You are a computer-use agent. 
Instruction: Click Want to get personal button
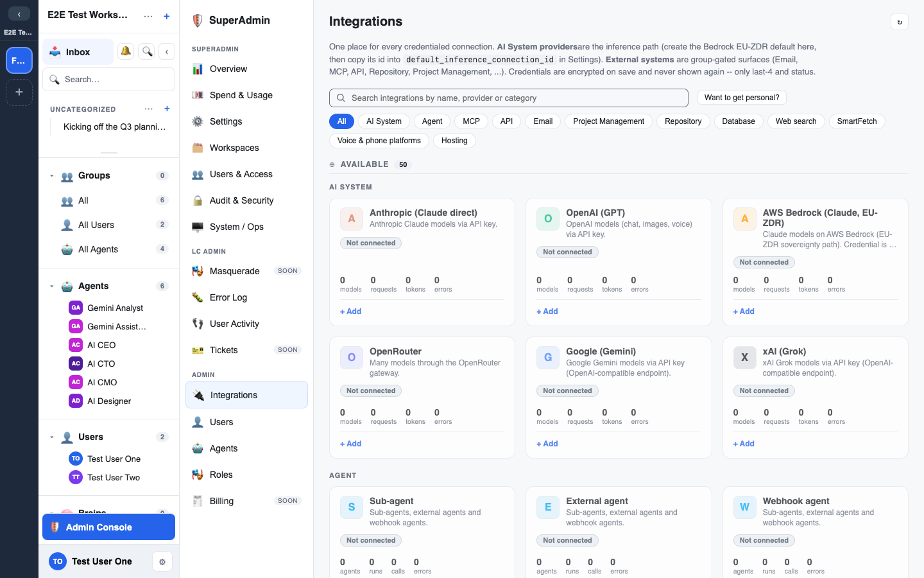tap(742, 98)
